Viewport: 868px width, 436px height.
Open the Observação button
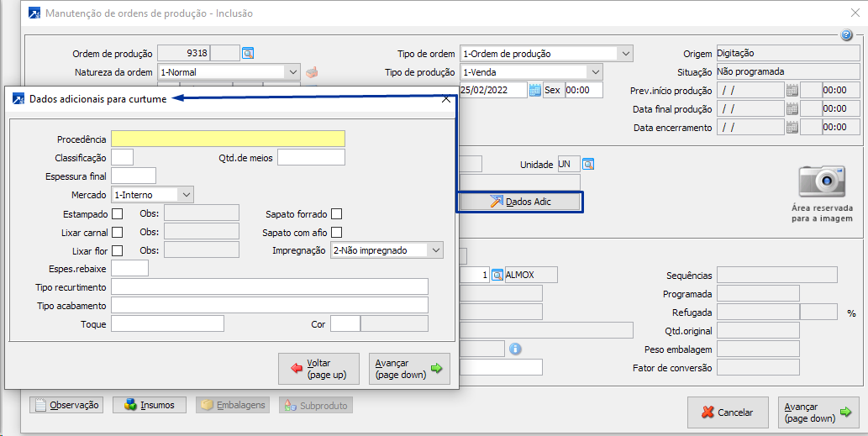66,405
